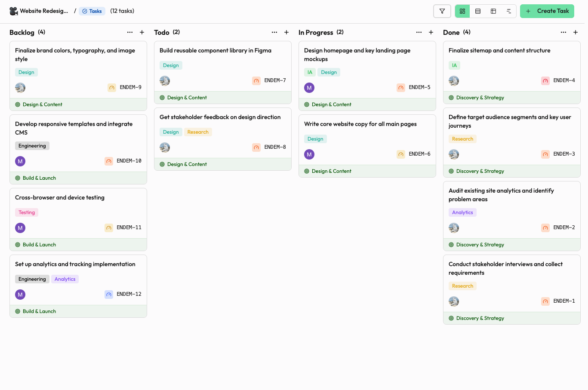Viewport: 588px width, 390px height.
Task: Open 'Get stakeholder feedback on design direction' task
Action: pyautogui.click(x=220, y=117)
